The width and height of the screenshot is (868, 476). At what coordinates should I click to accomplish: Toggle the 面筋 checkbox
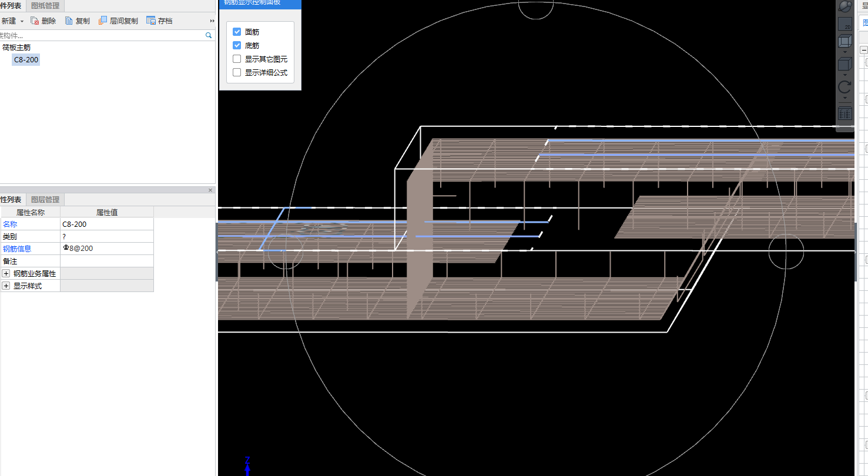(237, 32)
